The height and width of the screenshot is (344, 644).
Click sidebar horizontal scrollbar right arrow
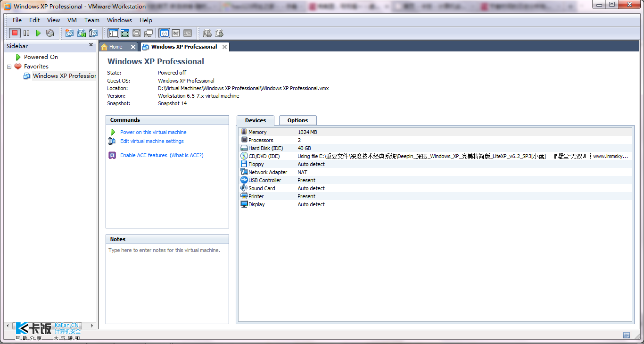pyautogui.click(x=92, y=326)
